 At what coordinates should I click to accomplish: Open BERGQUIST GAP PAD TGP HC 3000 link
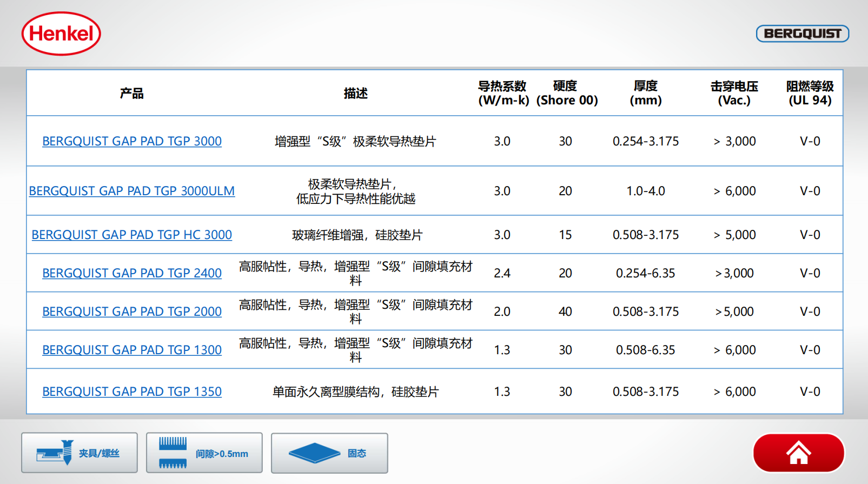(x=132, y=235)
